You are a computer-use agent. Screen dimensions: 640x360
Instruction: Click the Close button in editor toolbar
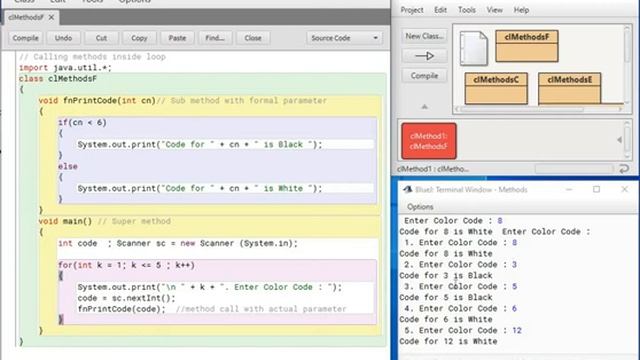tap(253, 38)
